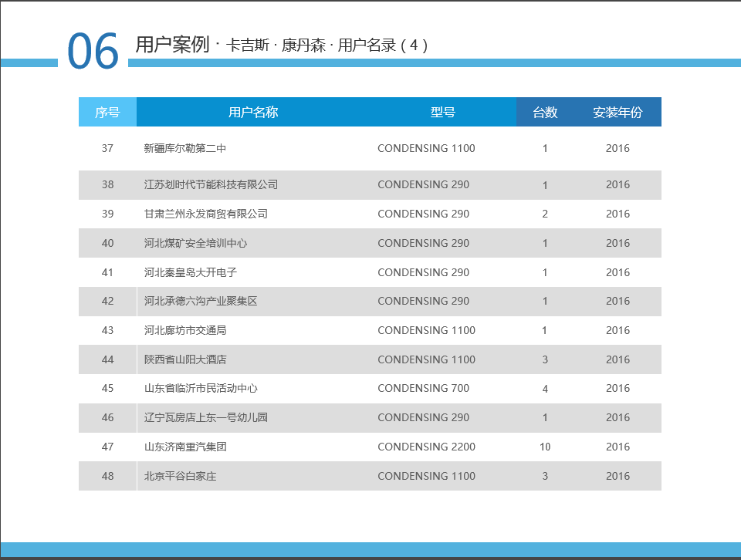Viewport: 741px width, 560px height.
Task: Click user name 河北秦皇岛大开电子
Action: coord(190,272)
